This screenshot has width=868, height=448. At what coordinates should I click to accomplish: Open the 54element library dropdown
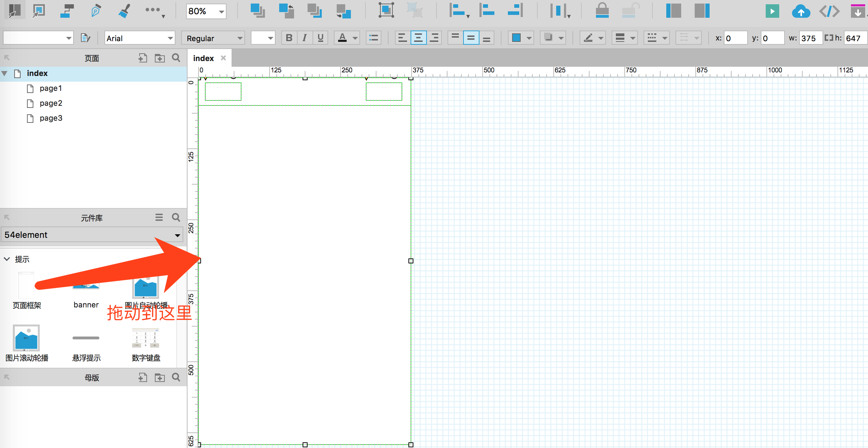pyautogui.click(x=92, y=235)
